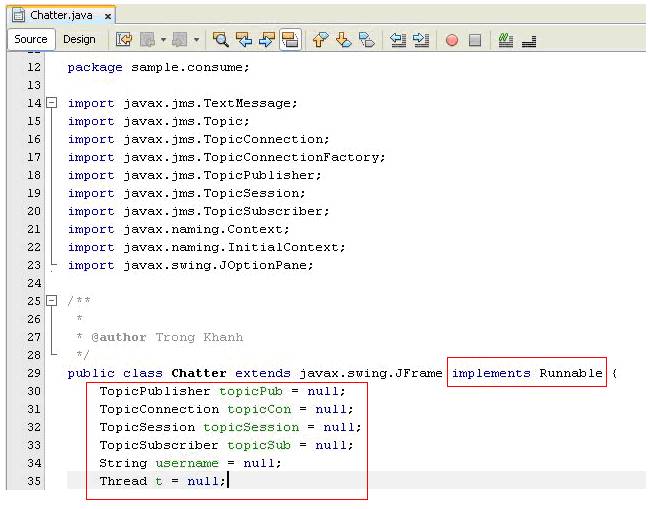Click the variable topicCon on line 31
This screenshot has width=651, height=509.
259,409
